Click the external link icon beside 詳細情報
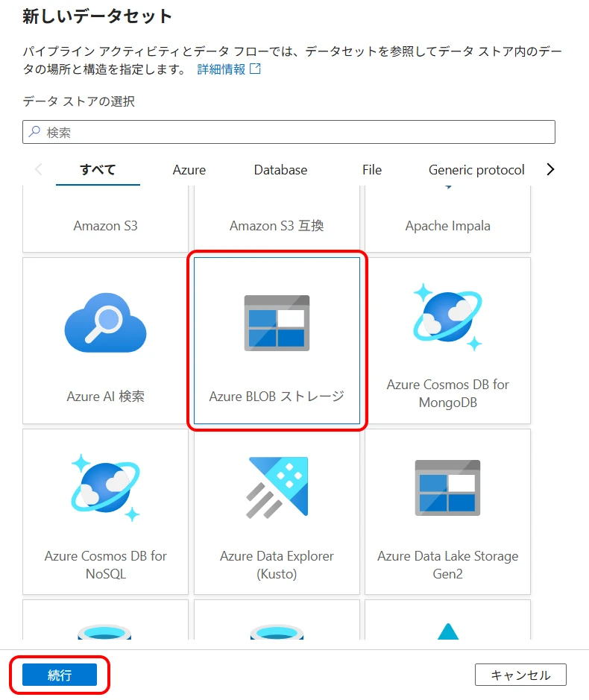 point(256,69)
